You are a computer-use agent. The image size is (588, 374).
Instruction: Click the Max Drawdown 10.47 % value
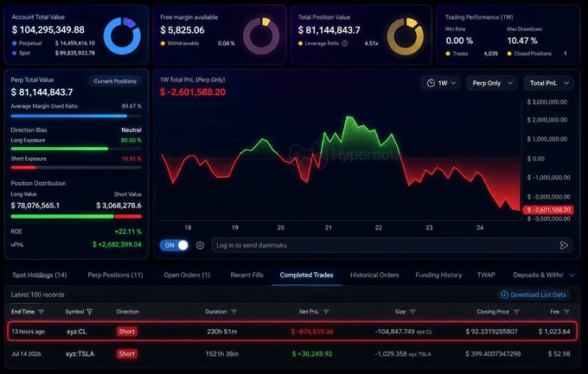click(522, 41)
